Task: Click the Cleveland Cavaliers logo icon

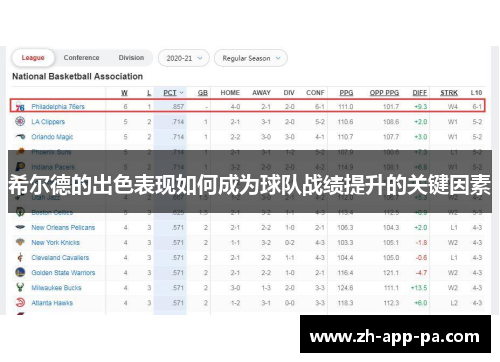Action: [20, 257]
